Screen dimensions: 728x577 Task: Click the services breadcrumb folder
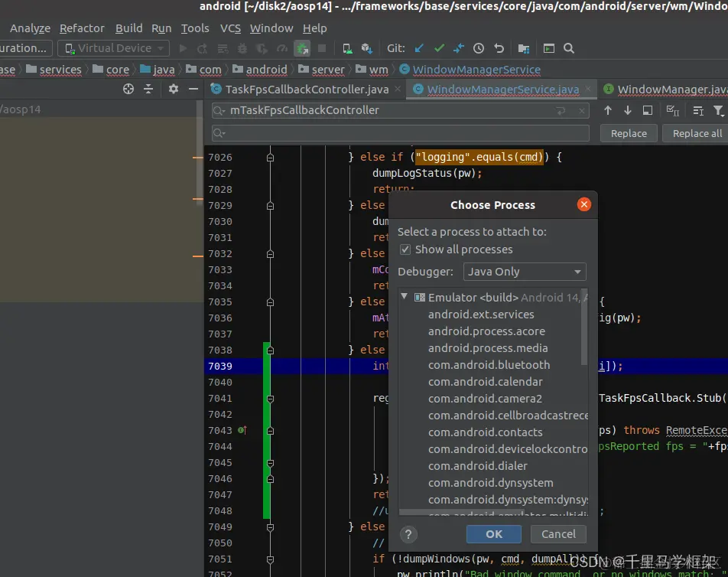point(54,70)
